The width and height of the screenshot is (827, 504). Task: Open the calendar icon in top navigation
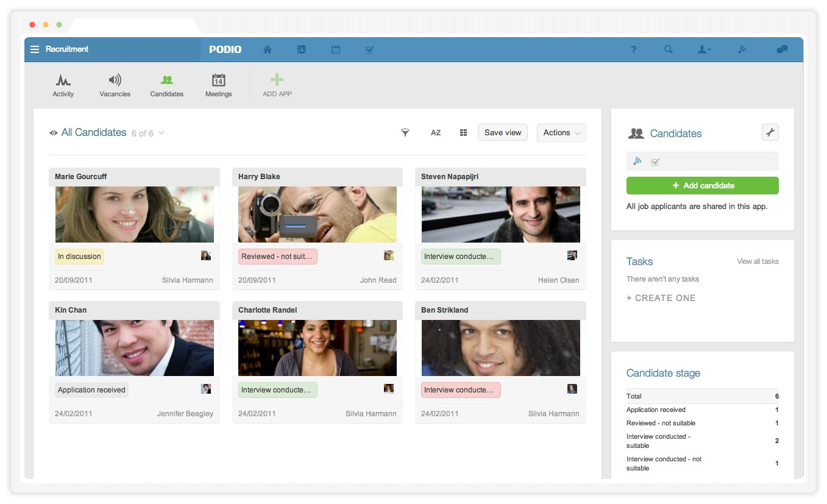(335, 50)
